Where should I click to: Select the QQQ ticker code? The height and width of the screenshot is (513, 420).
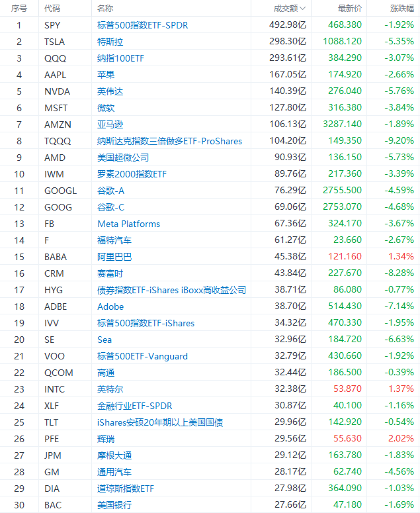56,58
